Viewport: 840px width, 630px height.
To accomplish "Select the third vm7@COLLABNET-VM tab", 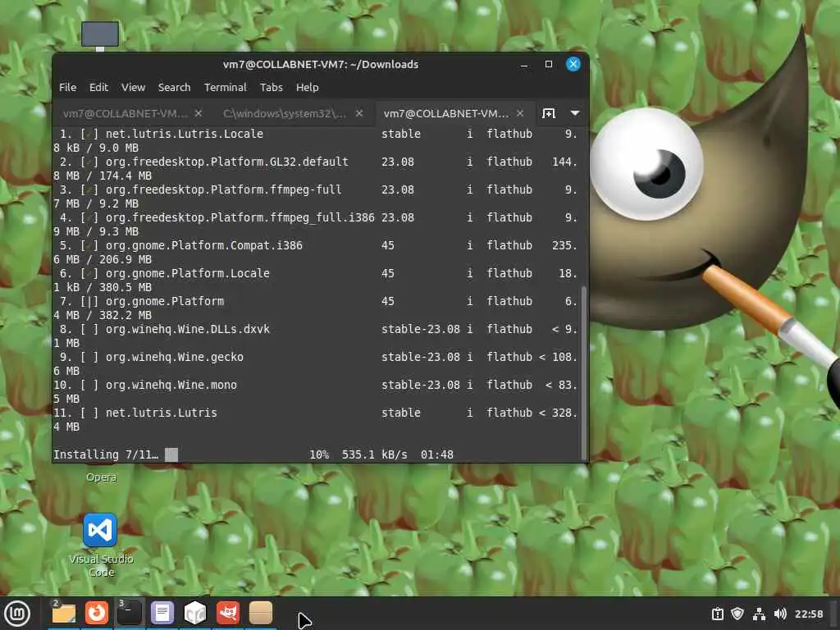I will [x=446, y=113].
